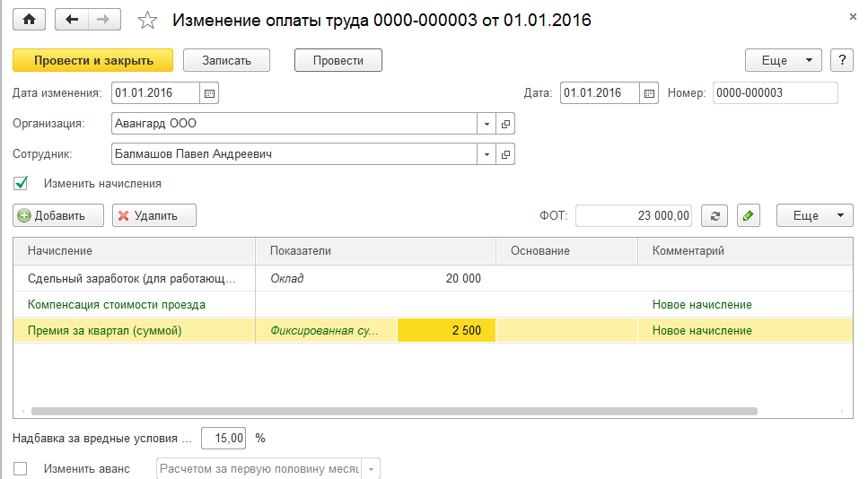Expand the Организация dropdown arrow

(487, 123)
